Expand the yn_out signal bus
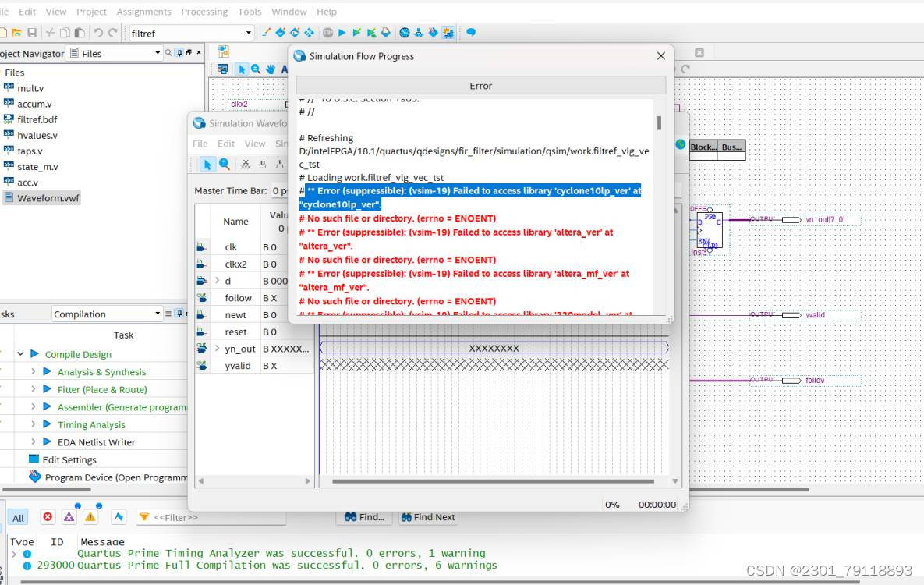Image resolution: width=924 pixels, height=585 pixels. [218, 349]
